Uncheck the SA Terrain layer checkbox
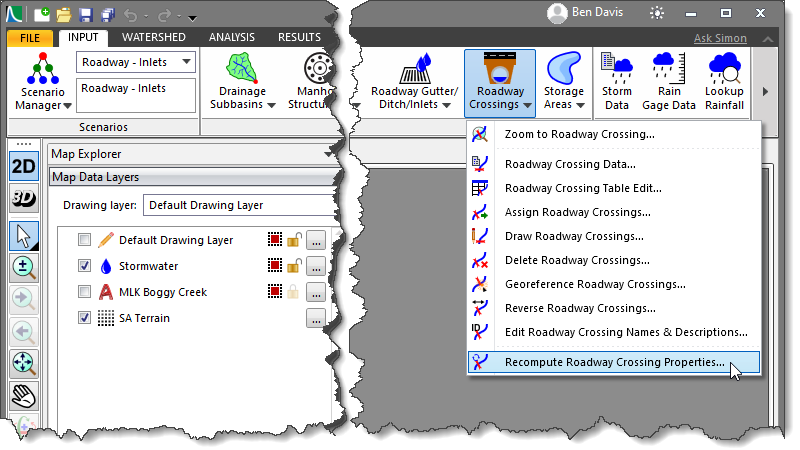800x450 pixels. (84, 317)
